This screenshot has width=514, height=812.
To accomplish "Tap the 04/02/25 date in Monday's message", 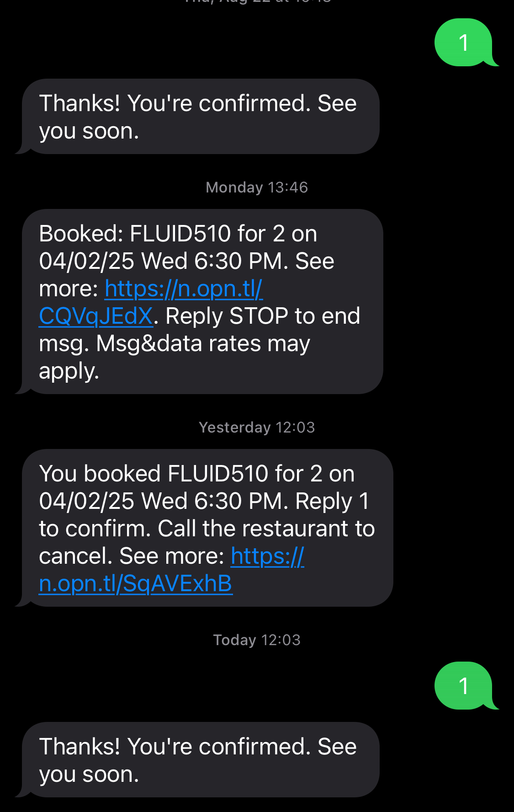I will 87,262.
